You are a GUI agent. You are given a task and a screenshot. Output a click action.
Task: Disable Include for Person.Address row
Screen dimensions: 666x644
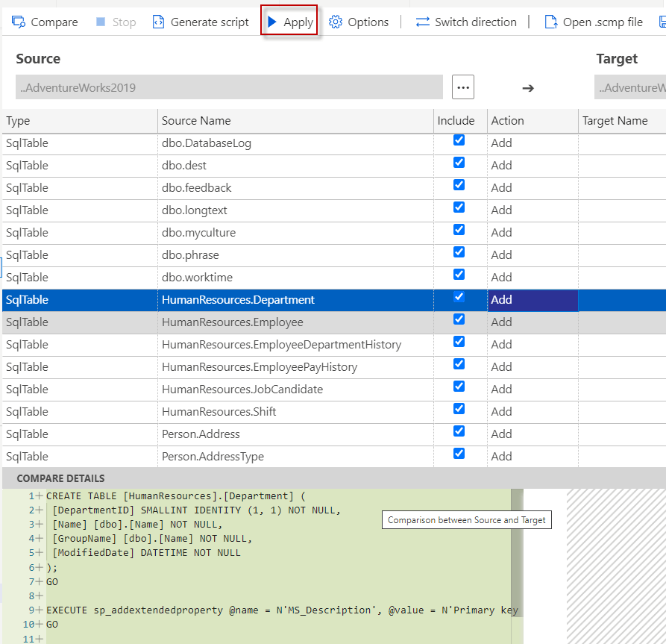[x=459, y=431]
